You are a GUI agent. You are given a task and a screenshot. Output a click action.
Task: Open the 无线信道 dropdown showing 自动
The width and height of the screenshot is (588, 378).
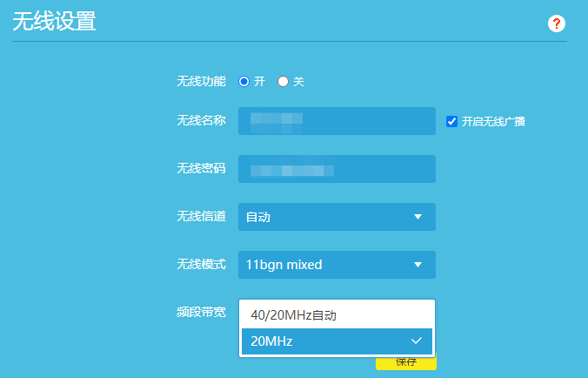coord(337,217)
